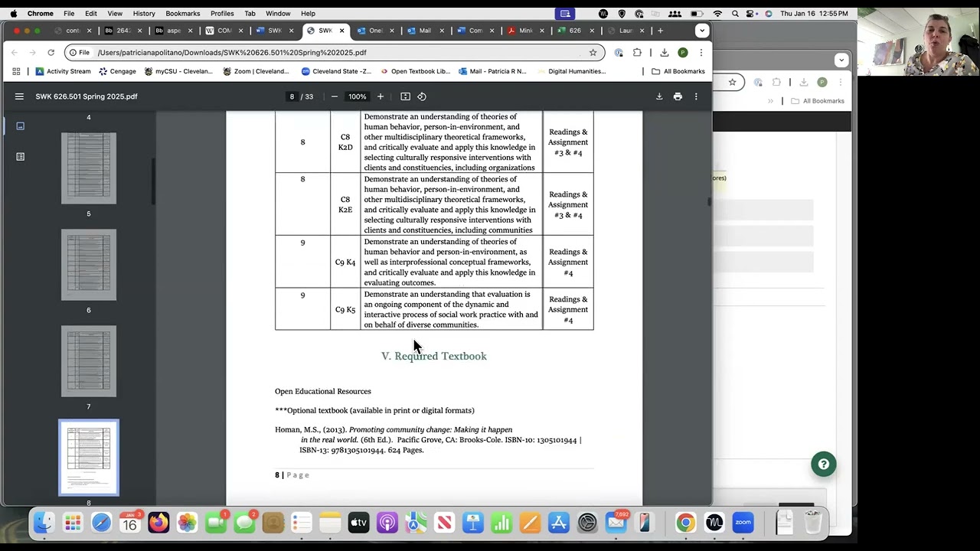980x551 pixels.
Task: Open Launchpad from the Dock
Action: click(x=73, y=523)
